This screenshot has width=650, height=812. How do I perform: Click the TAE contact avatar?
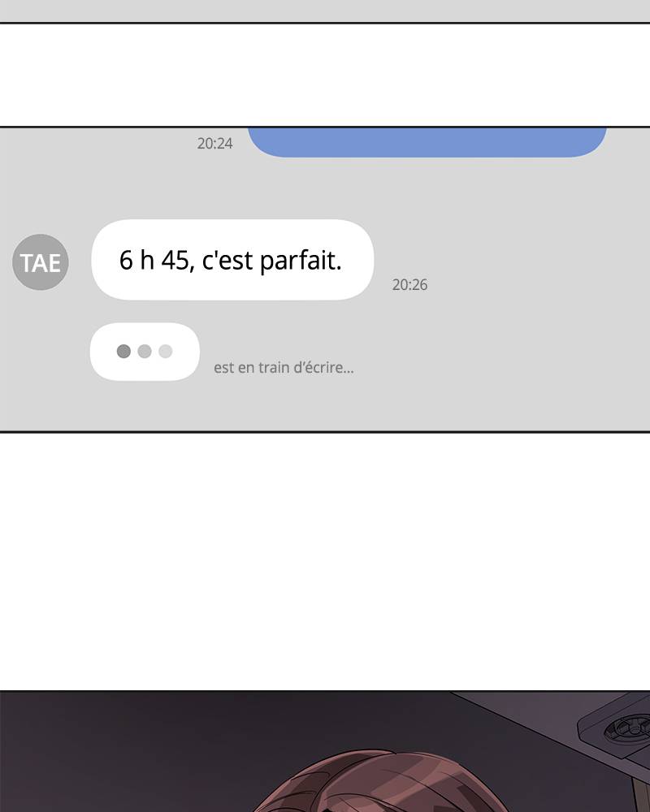tap(41, 262)
